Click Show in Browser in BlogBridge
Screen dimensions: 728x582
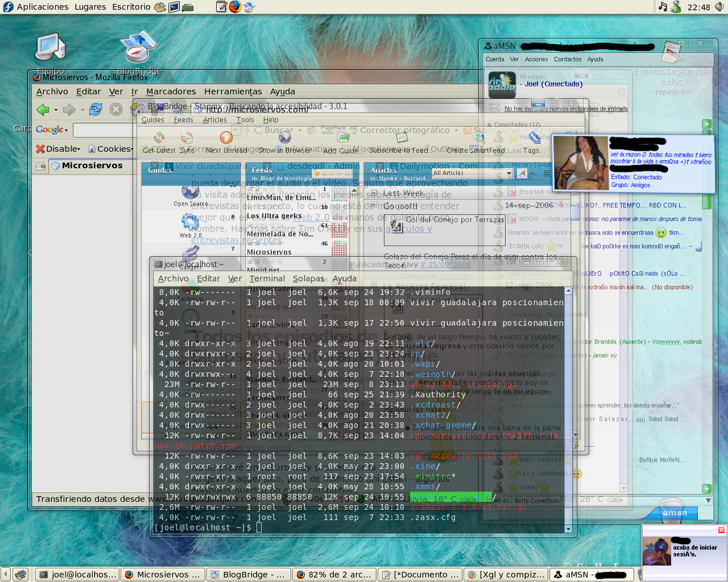point(285,142)
